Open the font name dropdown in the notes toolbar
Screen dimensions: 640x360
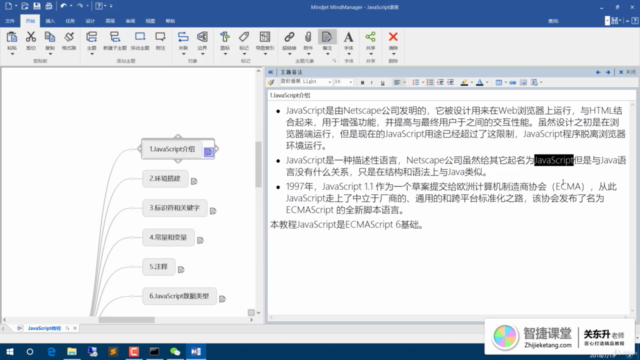click(330, 82)
